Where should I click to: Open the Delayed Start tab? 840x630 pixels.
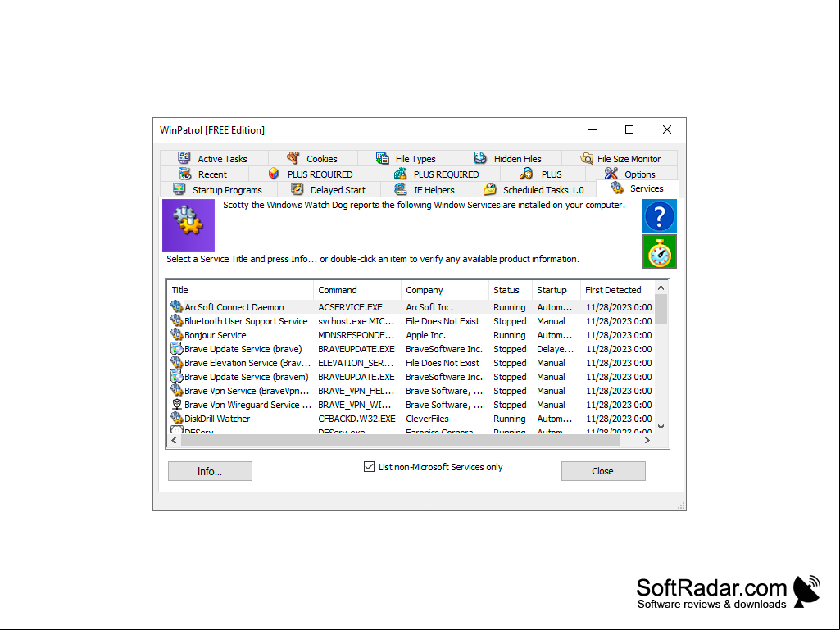pyautogui.click(x=329, y=189)
